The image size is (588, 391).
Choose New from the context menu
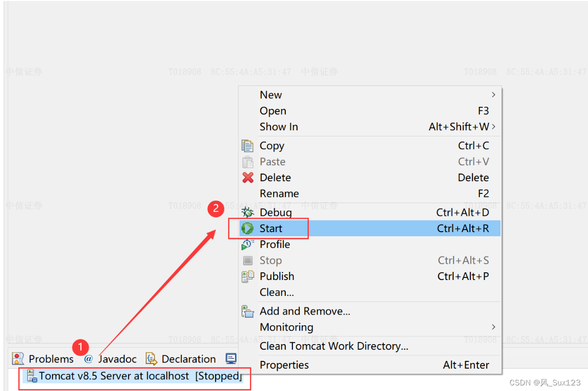(370, 95)
